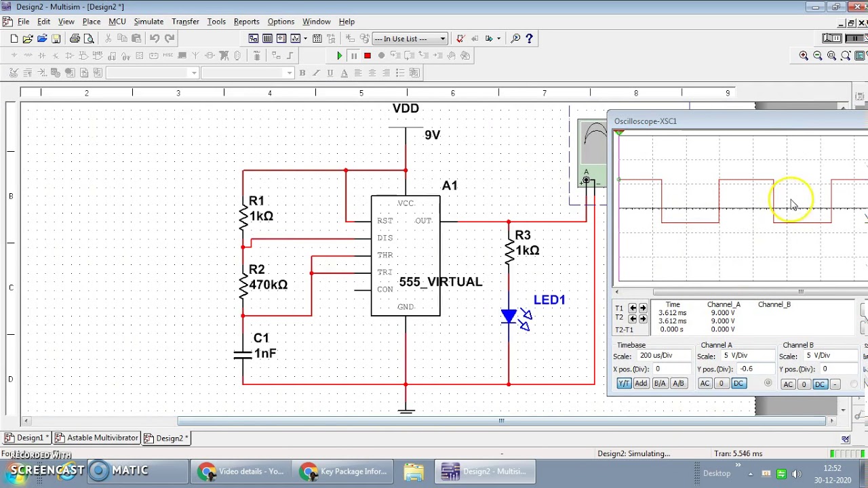The height and width of the screenshot is (488, 868).
Task: Click the Find magnifier icon
Action: tap(515, 39)
